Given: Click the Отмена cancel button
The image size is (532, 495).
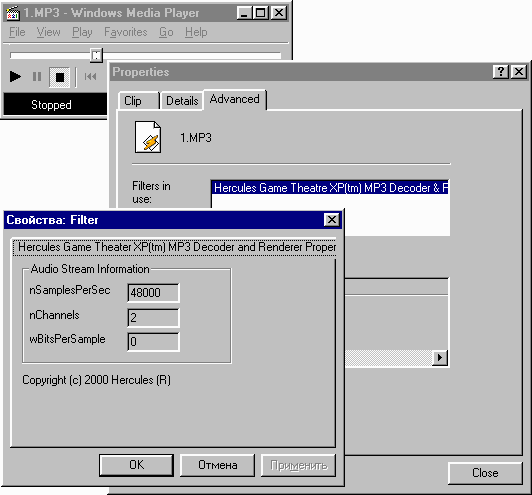Looking at the screenshot, I should [217, 465].
